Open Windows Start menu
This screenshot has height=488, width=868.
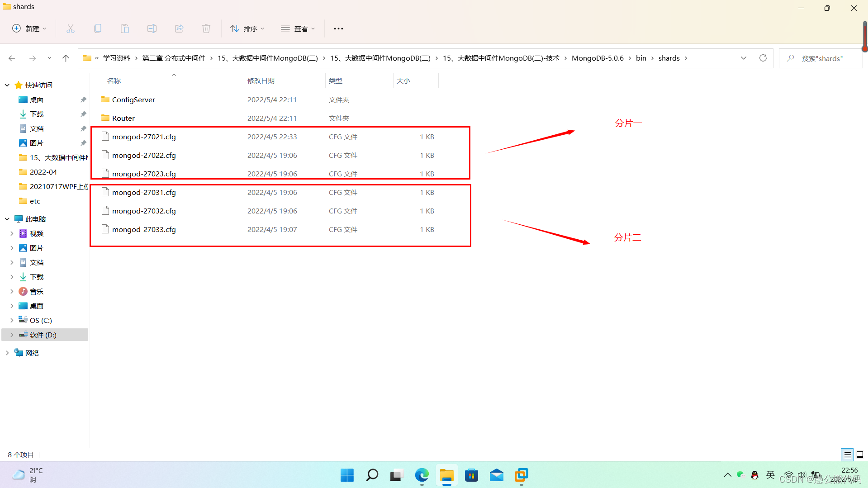click(x=347, y=475)
